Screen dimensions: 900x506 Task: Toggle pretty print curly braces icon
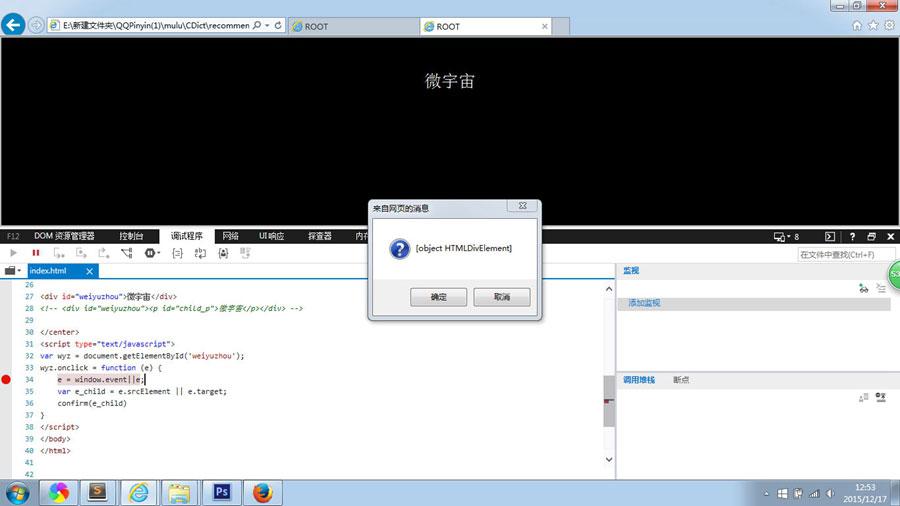177,254
